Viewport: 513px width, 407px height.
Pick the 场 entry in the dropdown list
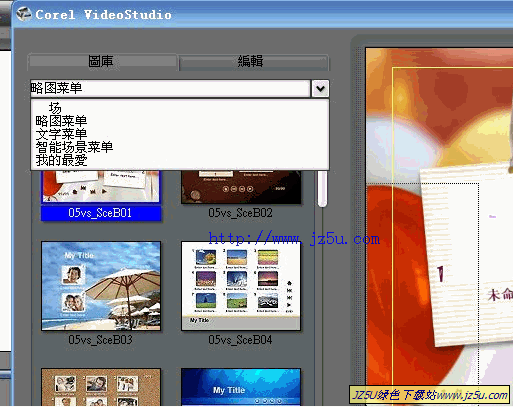coord(55,108)
